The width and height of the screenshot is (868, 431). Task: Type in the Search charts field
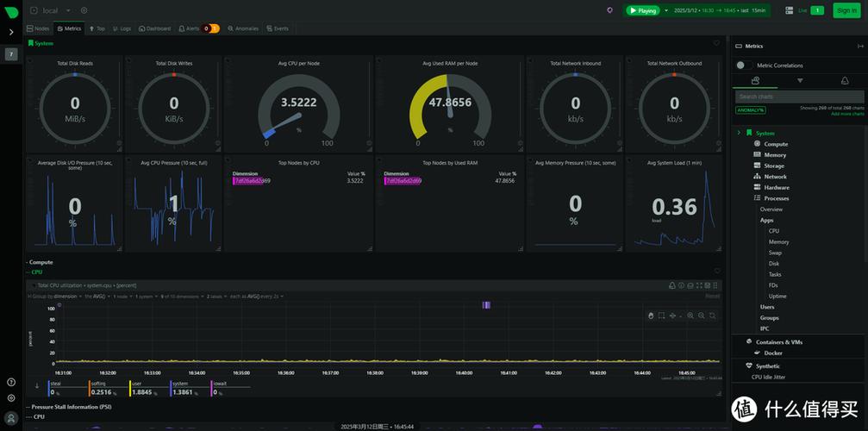(798, 97)
